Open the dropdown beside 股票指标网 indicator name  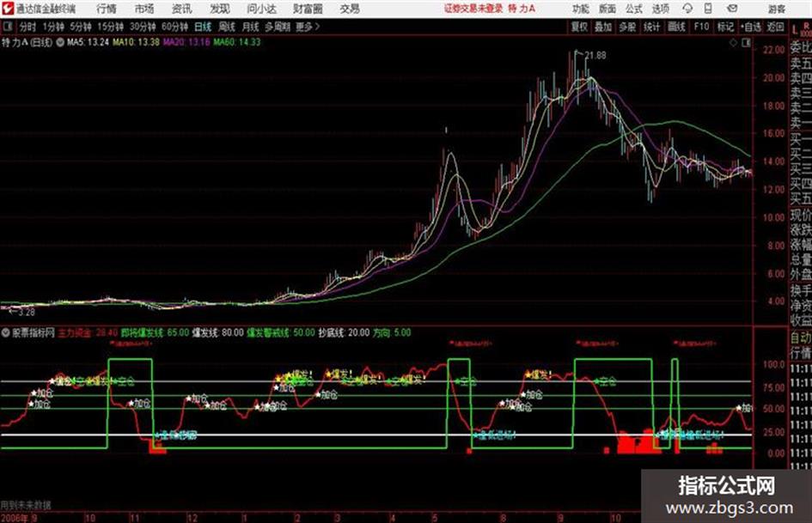click(6, 332)
